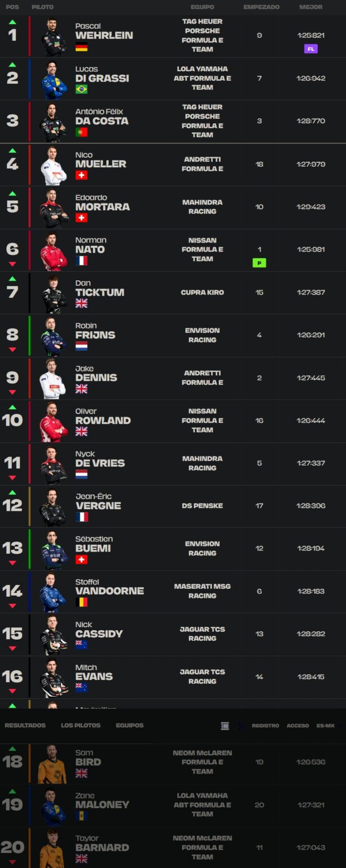Click the small icon left of REGISTRO
This screenshot has height=868, width=346.
tap(242, 727)
